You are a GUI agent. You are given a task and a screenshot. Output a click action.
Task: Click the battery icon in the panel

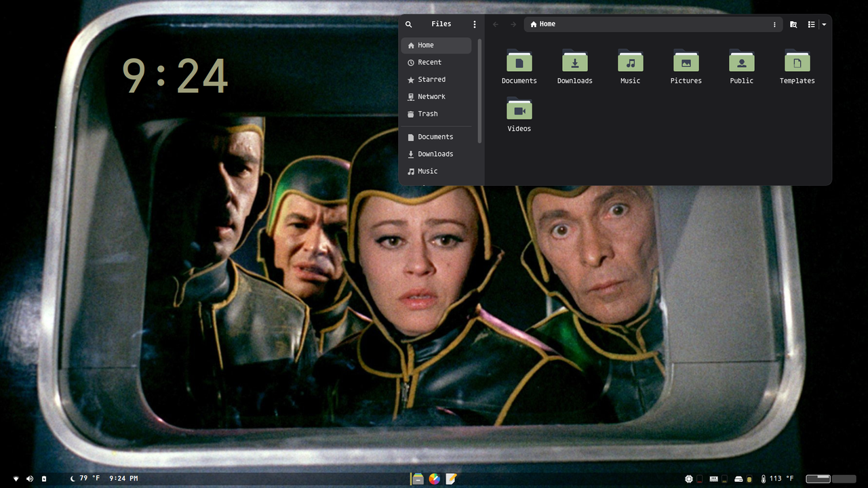(44, 479)
